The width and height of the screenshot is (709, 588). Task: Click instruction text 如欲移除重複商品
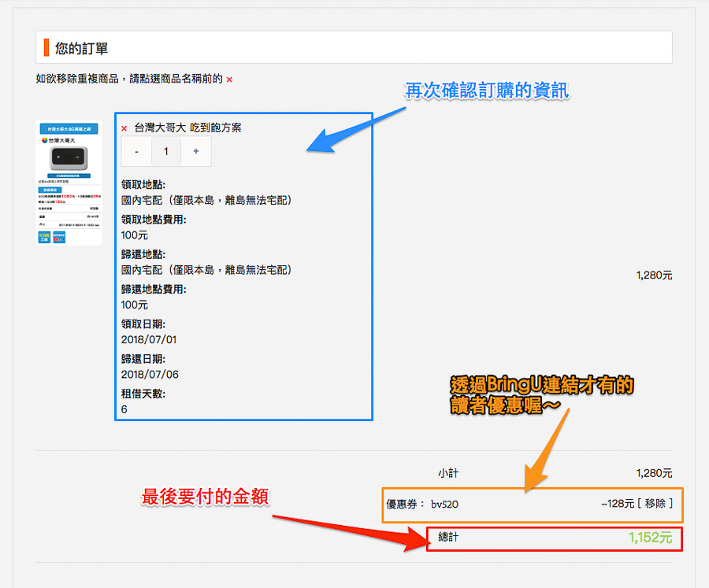click(77, 79)
